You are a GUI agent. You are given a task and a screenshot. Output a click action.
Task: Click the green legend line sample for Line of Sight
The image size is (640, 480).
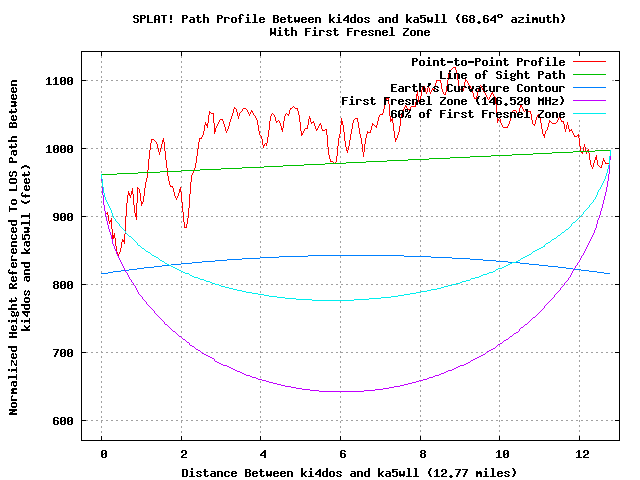[589, 75]
